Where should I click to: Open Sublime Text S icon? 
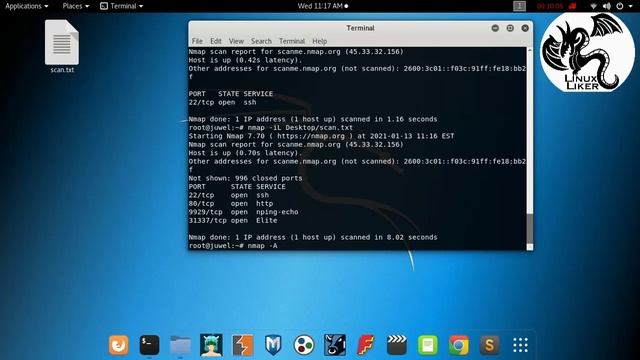489,345
